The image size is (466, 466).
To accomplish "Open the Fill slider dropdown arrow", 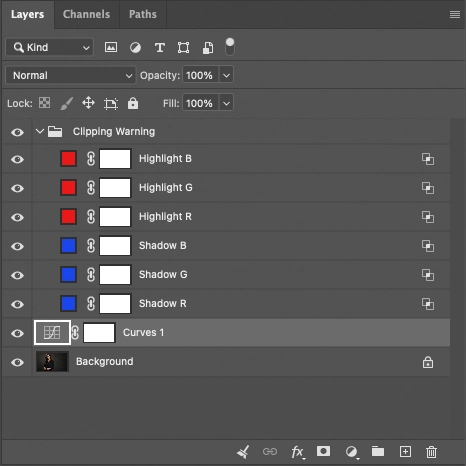I will 226,103.
